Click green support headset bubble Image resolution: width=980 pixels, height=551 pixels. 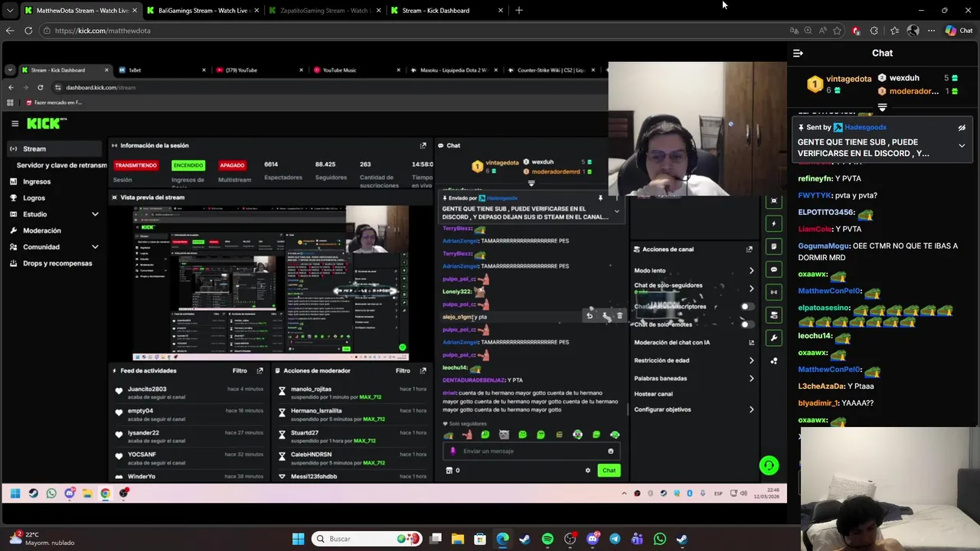769,465
